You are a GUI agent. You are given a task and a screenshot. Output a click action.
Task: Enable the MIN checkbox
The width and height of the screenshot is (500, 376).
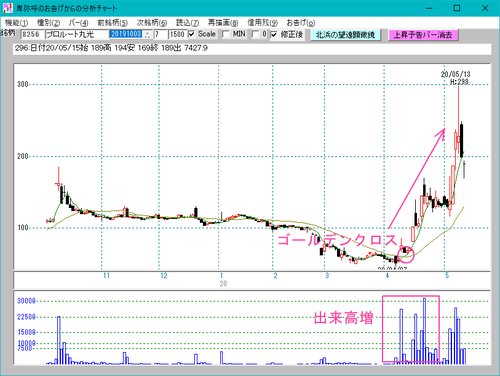coord(225,34)
